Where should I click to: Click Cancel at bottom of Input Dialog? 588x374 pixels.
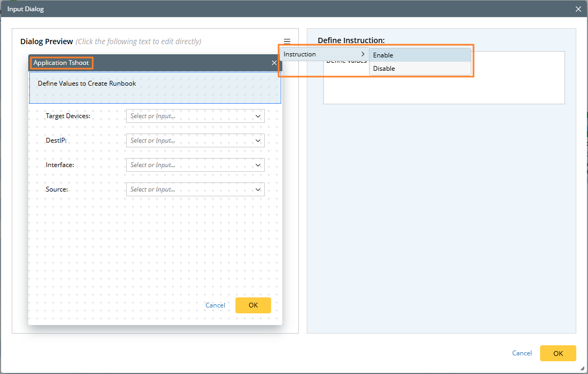tap(522, 353)
